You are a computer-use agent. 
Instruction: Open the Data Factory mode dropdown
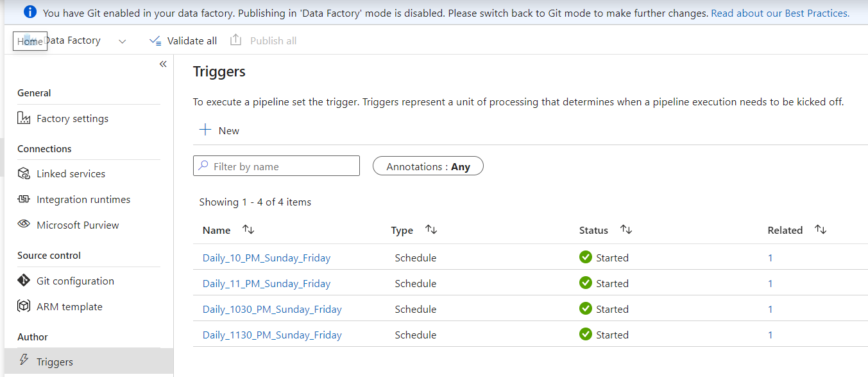tap(122, 41)
